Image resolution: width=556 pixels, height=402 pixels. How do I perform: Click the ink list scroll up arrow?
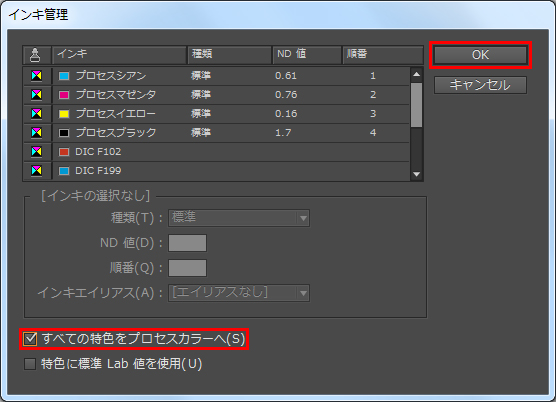(x=417, y=74)
